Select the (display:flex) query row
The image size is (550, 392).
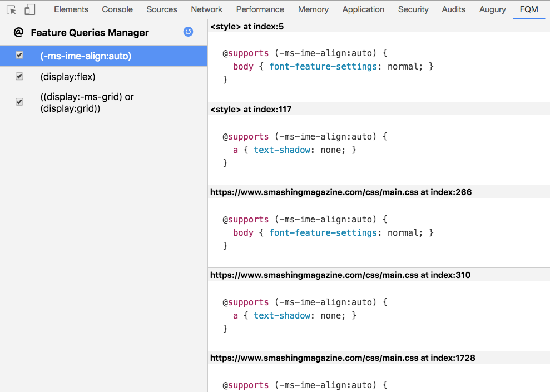coord(104,77)
